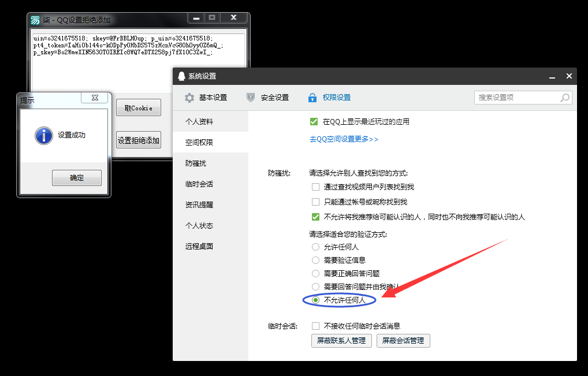Open 个人资料 in the sidebar
The height and width of the screenshot is (376, 588).
click(x=210, y=121)
